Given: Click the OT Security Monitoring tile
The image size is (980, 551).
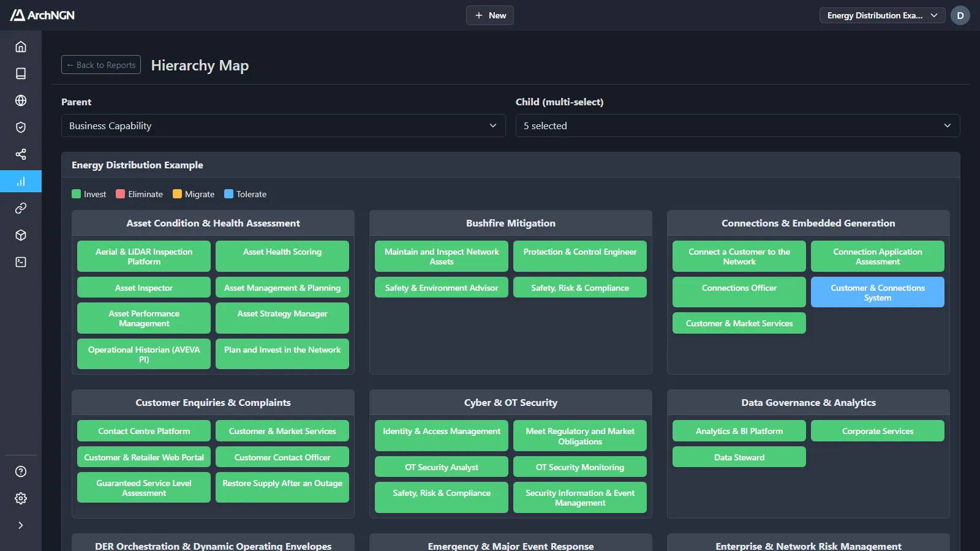Looking at the screenshot, I should (580, 467).
